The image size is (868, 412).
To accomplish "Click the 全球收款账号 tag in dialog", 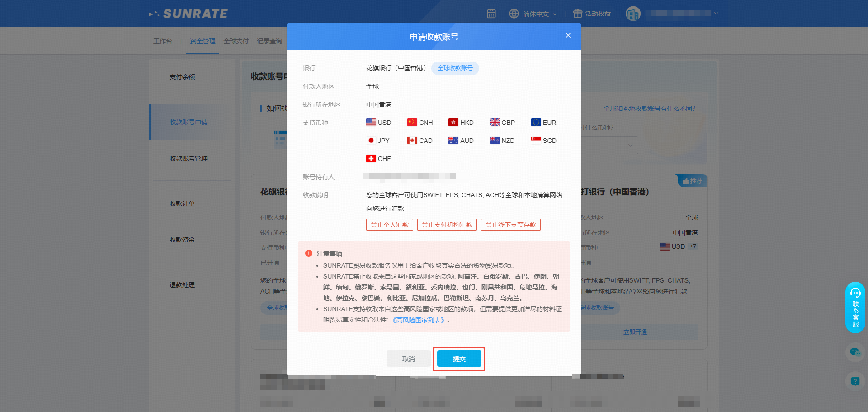I will tap(455, 68).
